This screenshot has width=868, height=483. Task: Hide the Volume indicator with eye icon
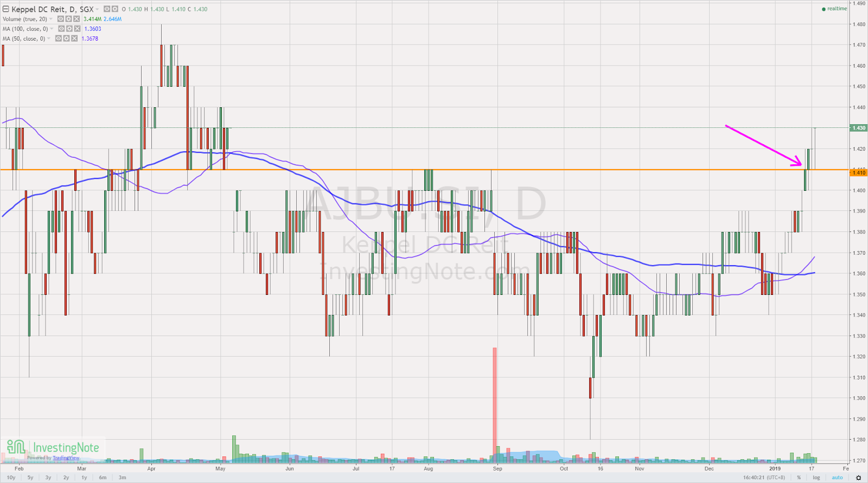pos(61,19)
